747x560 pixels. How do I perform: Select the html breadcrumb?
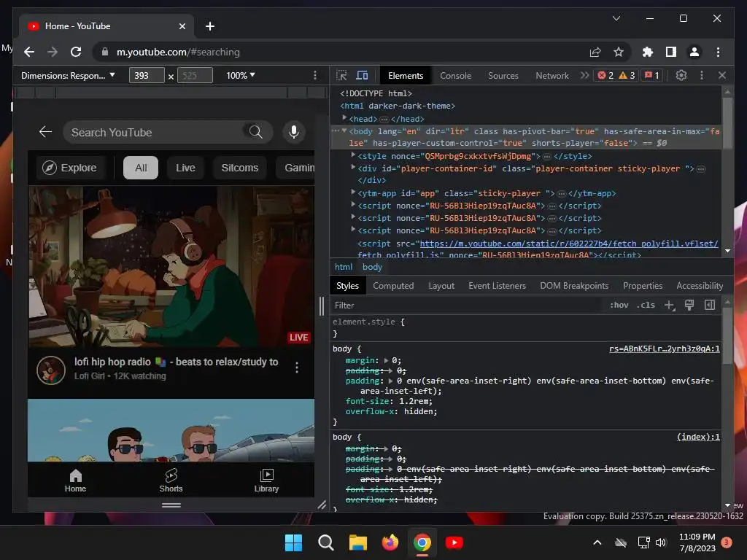[344, 267]
